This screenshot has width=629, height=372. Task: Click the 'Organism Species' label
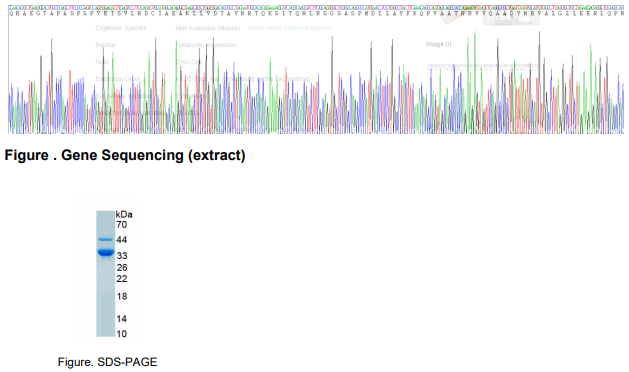click(x=121, y=28)
